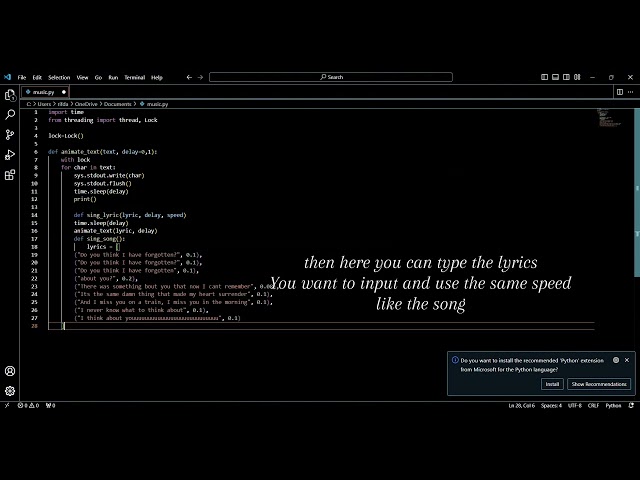Click the 'I never know what to think about' lyric line
The height and width of the screenshot is (480, 640).
141,310
